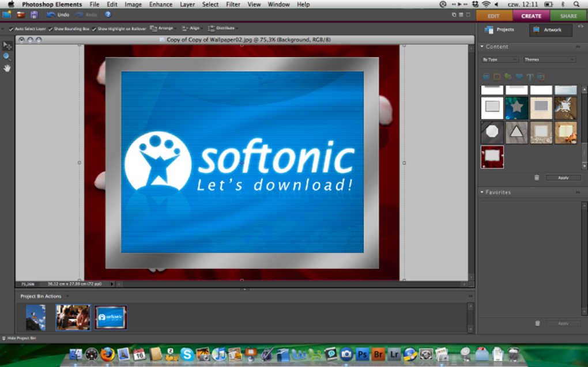The width and height of the screenshot is (588, 367).
Task: Filter content by Themes icon
Action: coord(541,77)
